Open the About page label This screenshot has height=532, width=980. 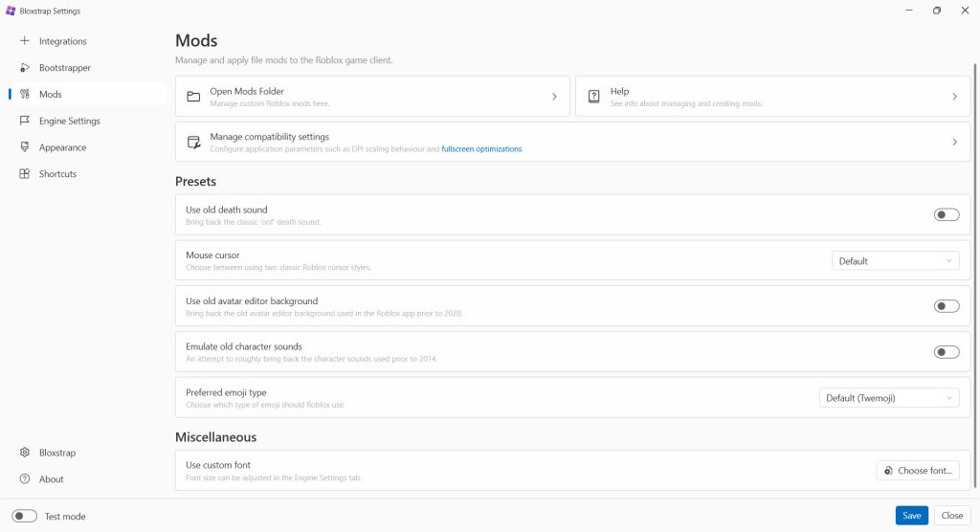pyautogui.click(x=52, y=478)
